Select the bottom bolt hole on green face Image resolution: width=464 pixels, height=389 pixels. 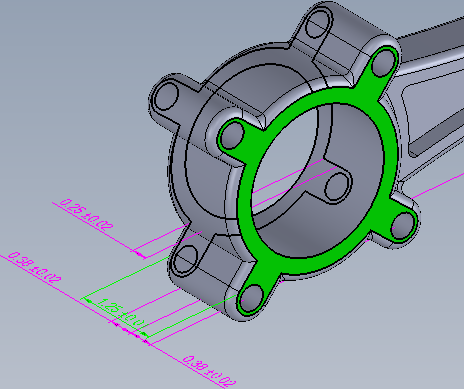(251, 299)
